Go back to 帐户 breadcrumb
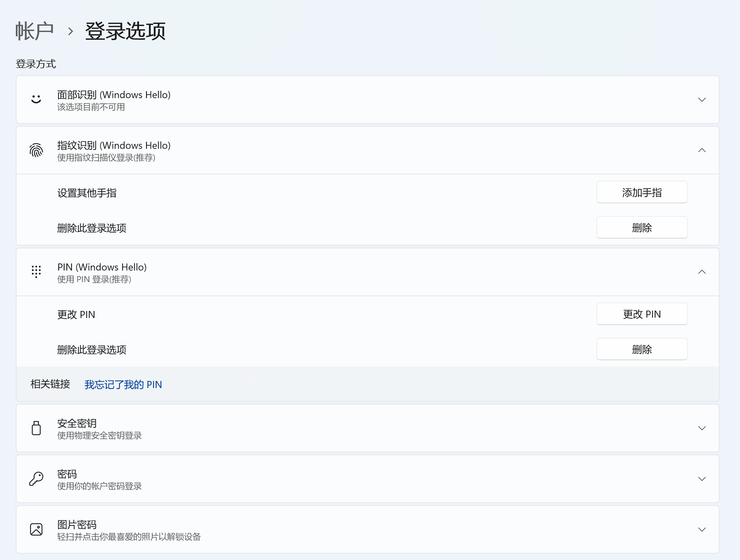Image resolution: width=740 pixels, height=560 pixels. pos(34,31)
